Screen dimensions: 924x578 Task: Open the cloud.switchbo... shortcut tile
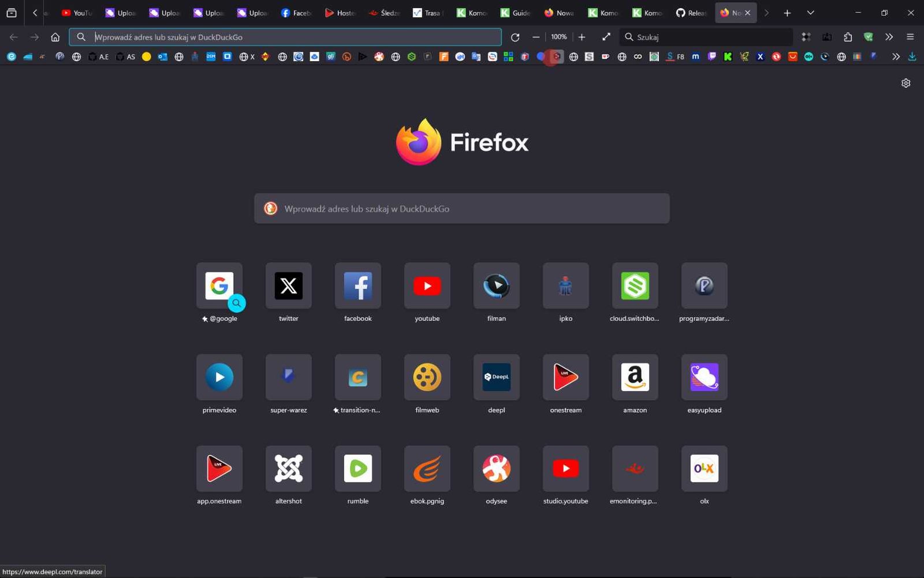635,286
